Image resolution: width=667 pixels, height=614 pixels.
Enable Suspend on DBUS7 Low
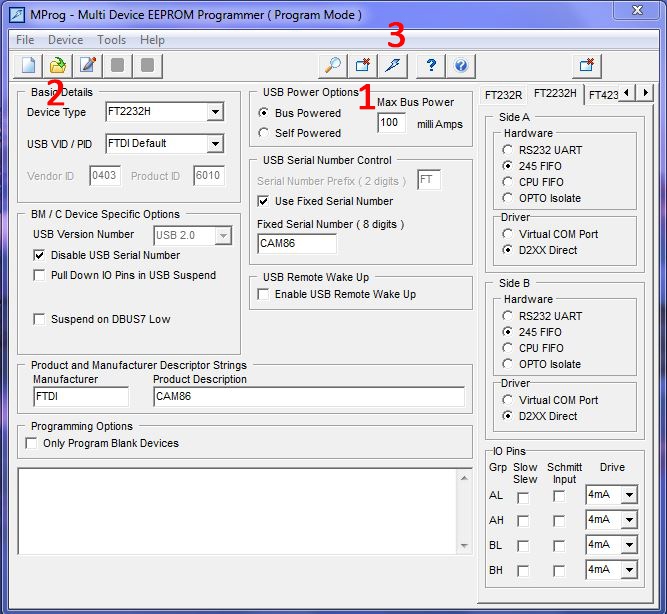tap(39, 319)
